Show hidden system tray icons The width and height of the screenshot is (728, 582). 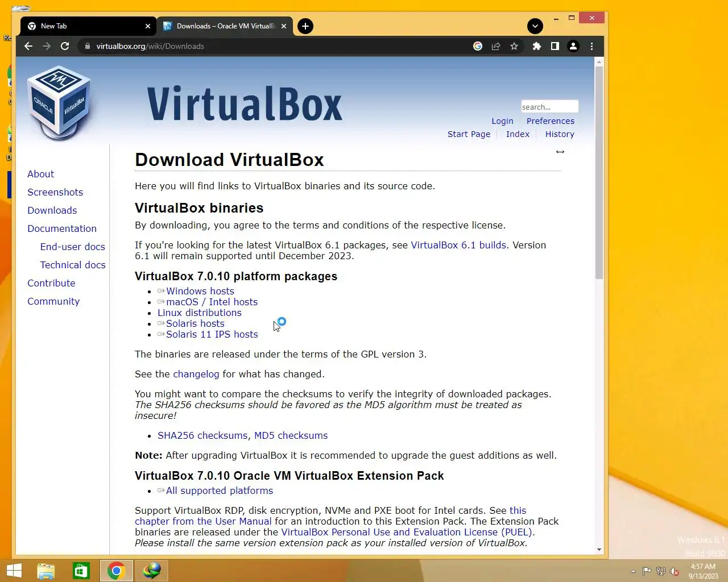[633, 571]
